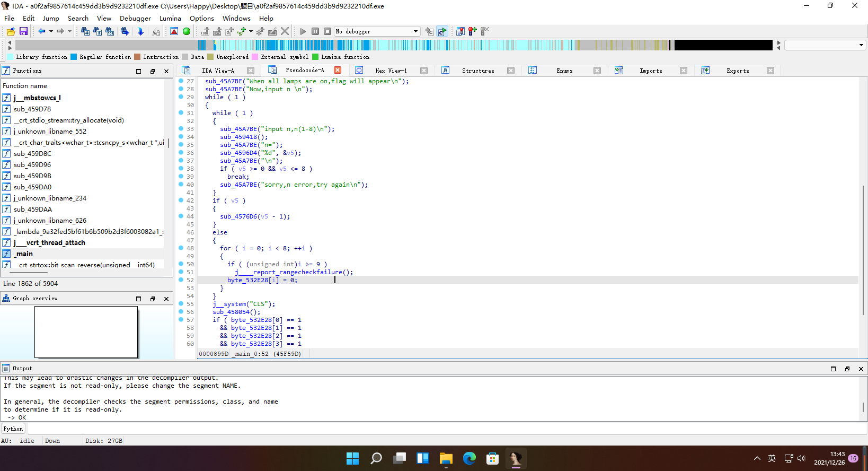Select sub_459D78 in the Functions list

pyautogui.click(x=83, y=109)
